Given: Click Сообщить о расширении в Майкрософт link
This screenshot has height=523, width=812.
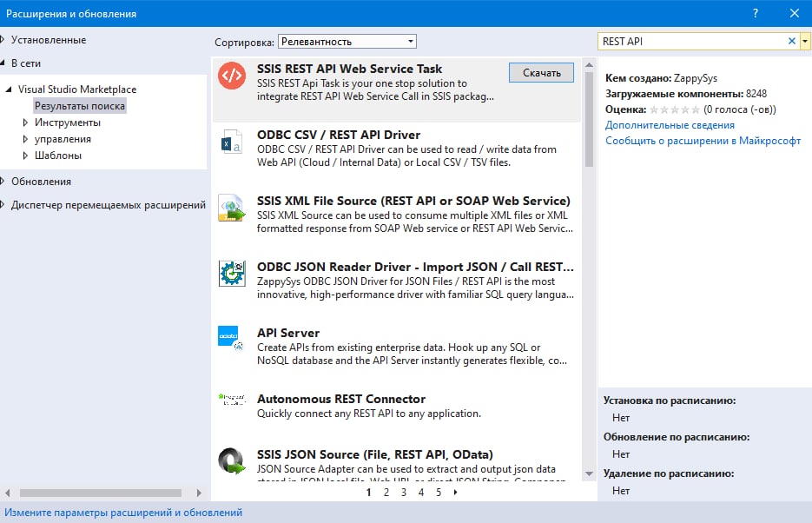Looking at the screenshot, I should coord(703,141).
